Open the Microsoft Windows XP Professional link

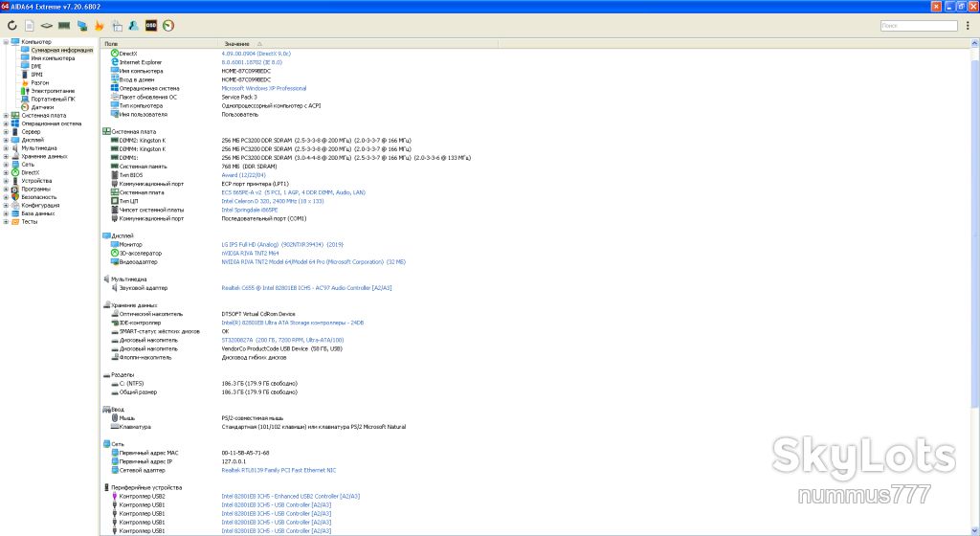tap(264, 89)
